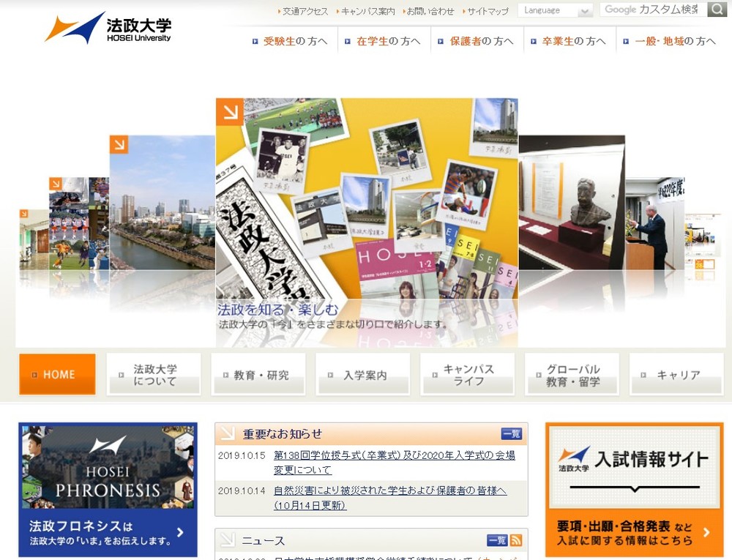Open the 法政大学について menu tab
The height and width of the screenshot is (560, 732).
pos(154,375)
